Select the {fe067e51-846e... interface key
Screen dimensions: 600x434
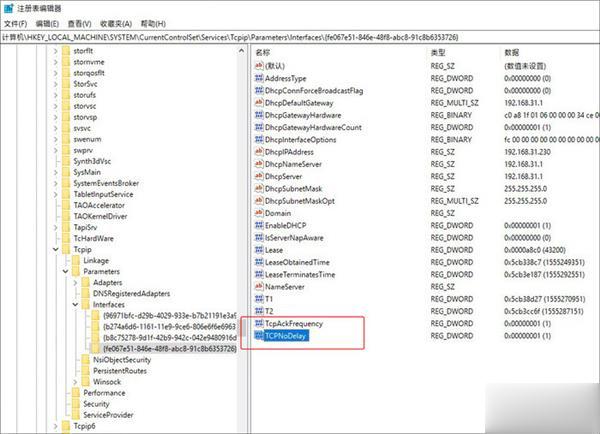[170, 349]
